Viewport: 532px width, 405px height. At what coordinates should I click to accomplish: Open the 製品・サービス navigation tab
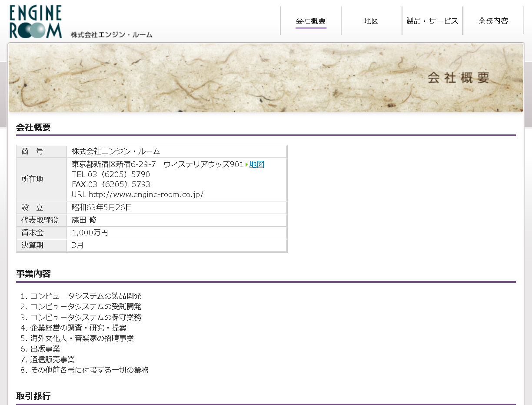[x=432, y=20]
